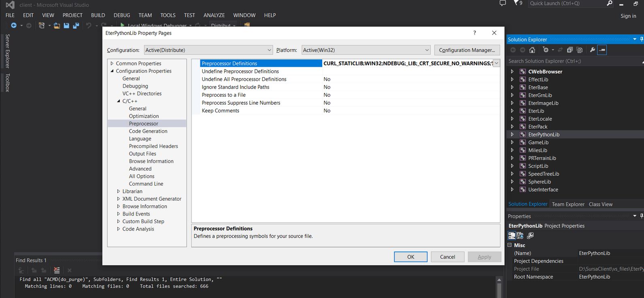
Task: Click Clear All icon in Find Results
Action: [x=57, y=270]
